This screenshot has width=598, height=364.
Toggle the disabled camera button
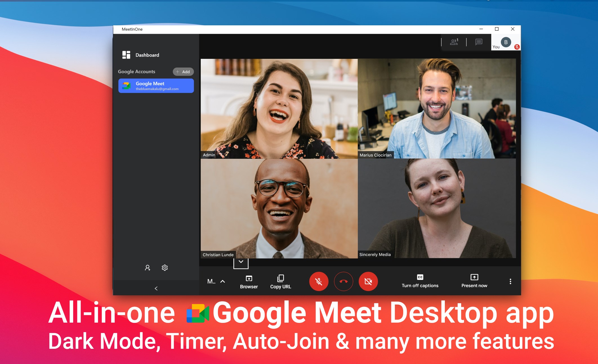[368, 281]
